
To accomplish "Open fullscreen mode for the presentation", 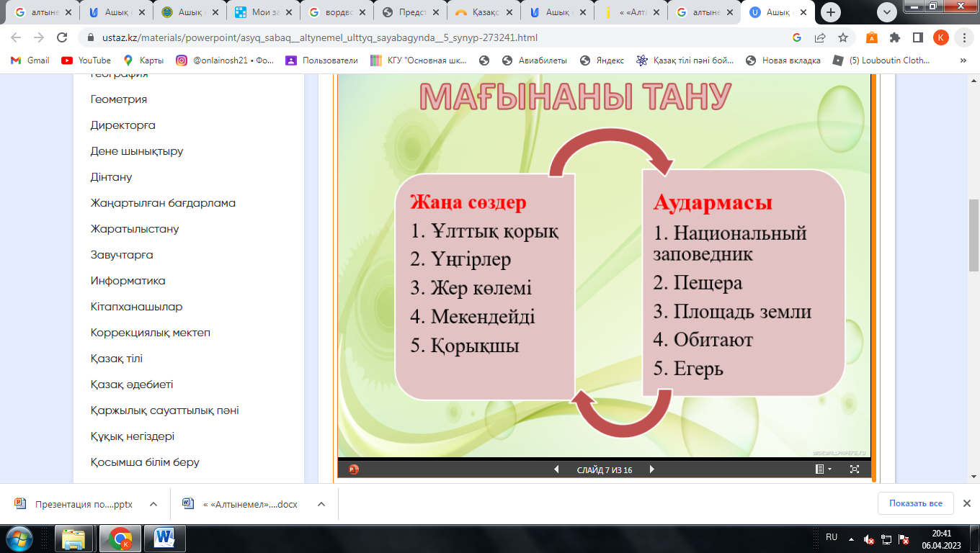I will [855, 469].
